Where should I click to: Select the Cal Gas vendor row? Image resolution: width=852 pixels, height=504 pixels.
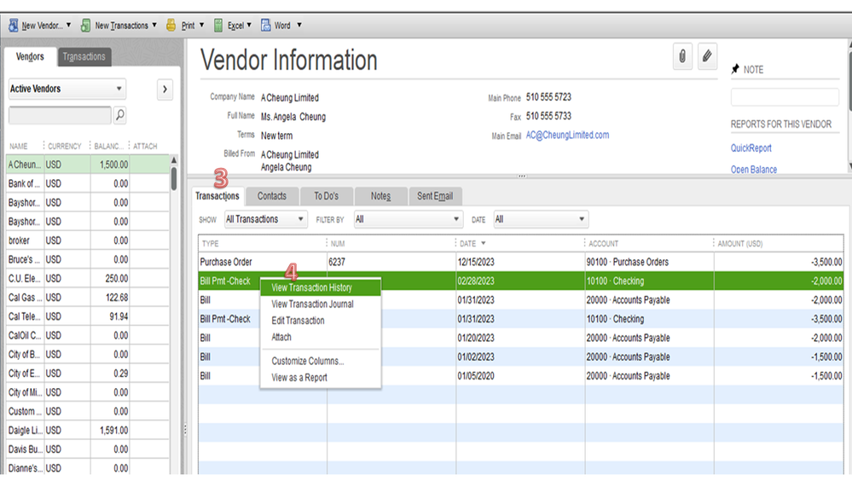tap(88, 298)
